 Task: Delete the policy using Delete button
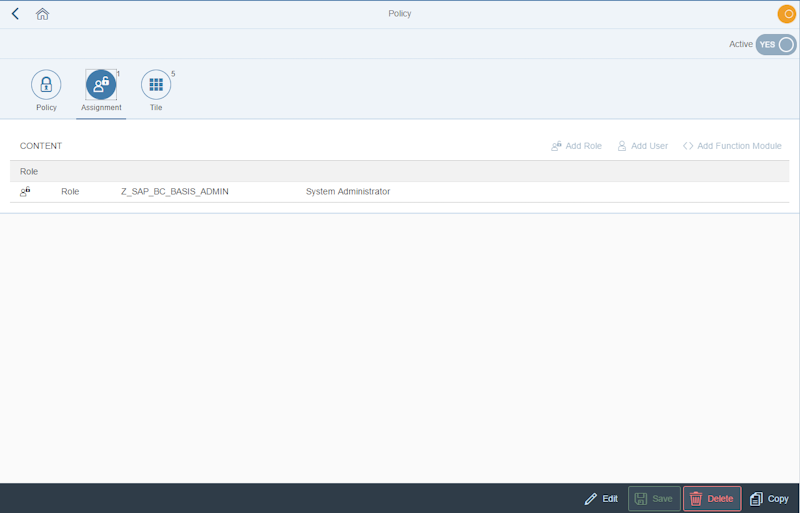coord(712,499)
